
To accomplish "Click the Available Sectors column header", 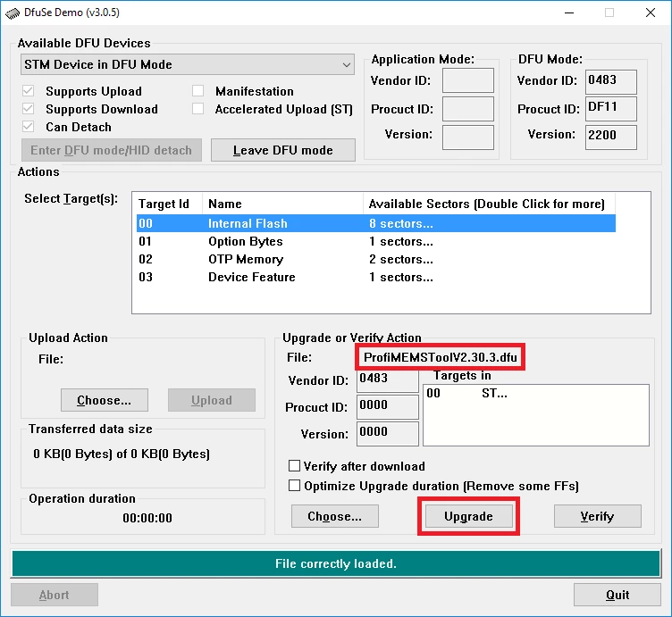I will [489, 204].
